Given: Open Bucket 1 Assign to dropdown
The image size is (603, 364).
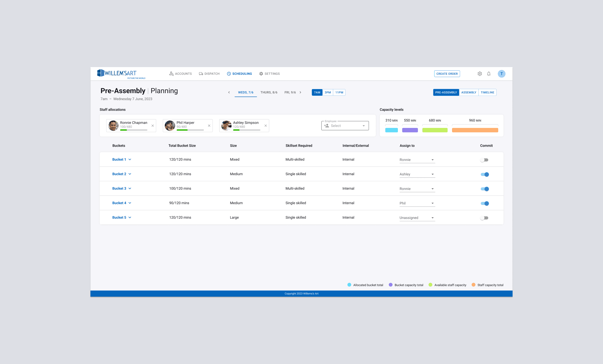Looking at the screenshot, I should click(417, 160).
